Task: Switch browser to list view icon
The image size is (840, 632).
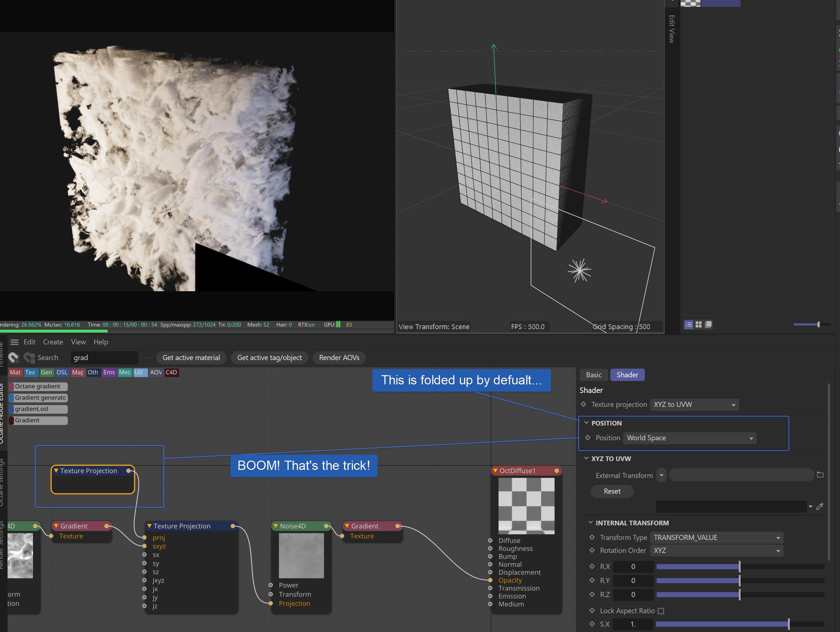Action: pyautogui.click(x=689, y=325)
